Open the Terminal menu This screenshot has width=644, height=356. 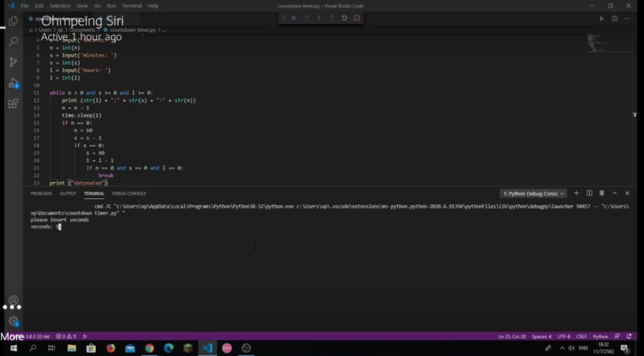tap(131, 6)
